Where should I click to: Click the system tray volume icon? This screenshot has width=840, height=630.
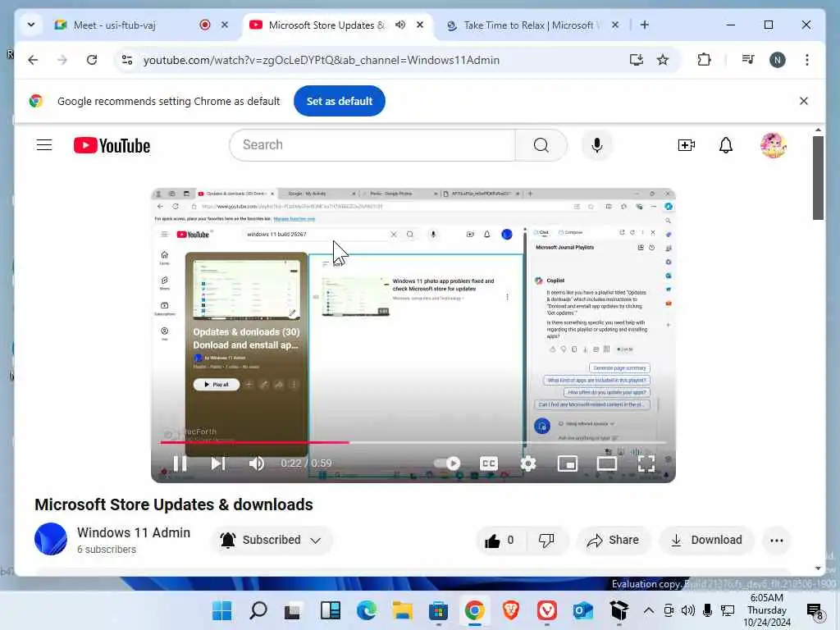tap(688, 610)
